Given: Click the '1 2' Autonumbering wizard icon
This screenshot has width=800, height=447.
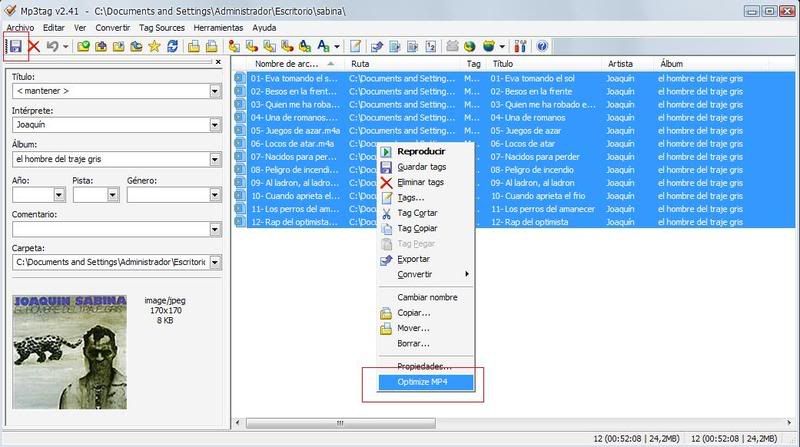Looking at the screenshot, I should tap(431, 46).
